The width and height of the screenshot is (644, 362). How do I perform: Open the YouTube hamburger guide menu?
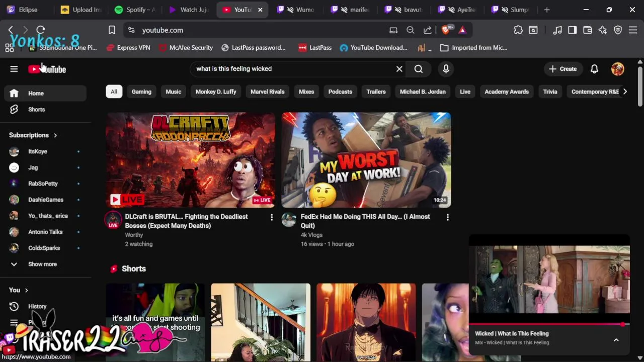[14, 69]
